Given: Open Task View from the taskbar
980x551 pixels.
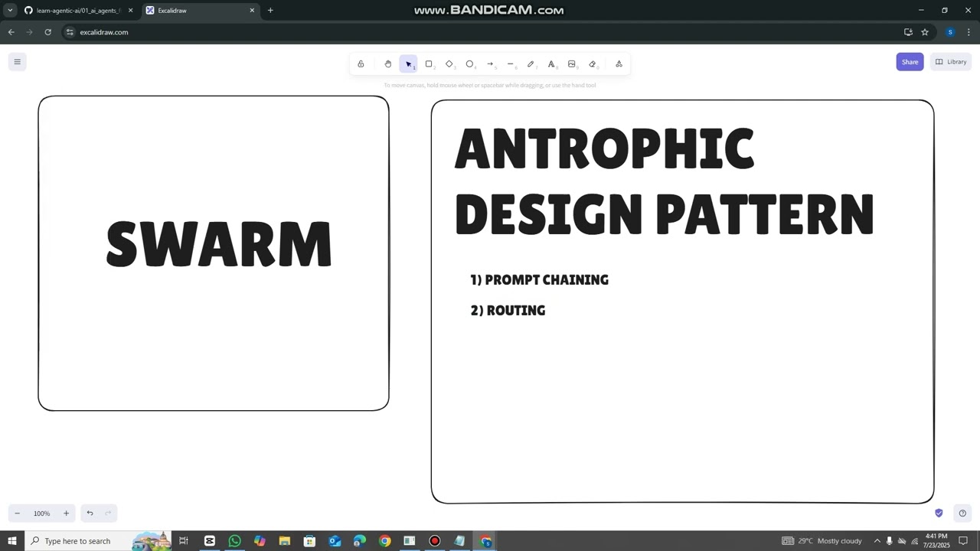Looking at the screenshot, I should pyautogui.click(x=184, y=541).
